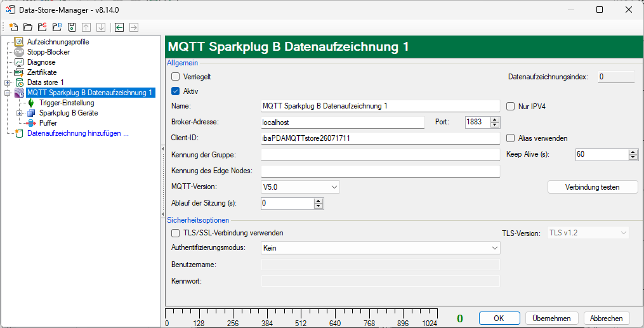Click the new configuration toolbar icon
644x328 pixels.
point(13,27)
